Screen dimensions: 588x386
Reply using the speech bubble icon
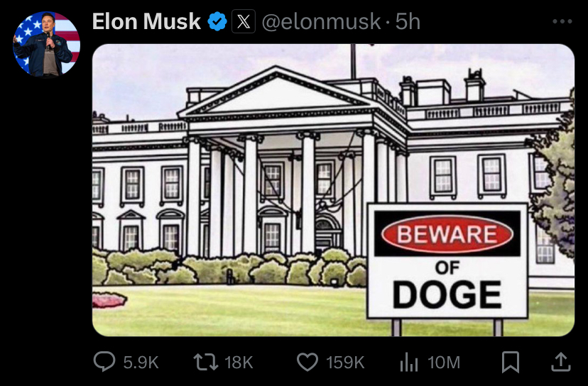pos(104,362)
